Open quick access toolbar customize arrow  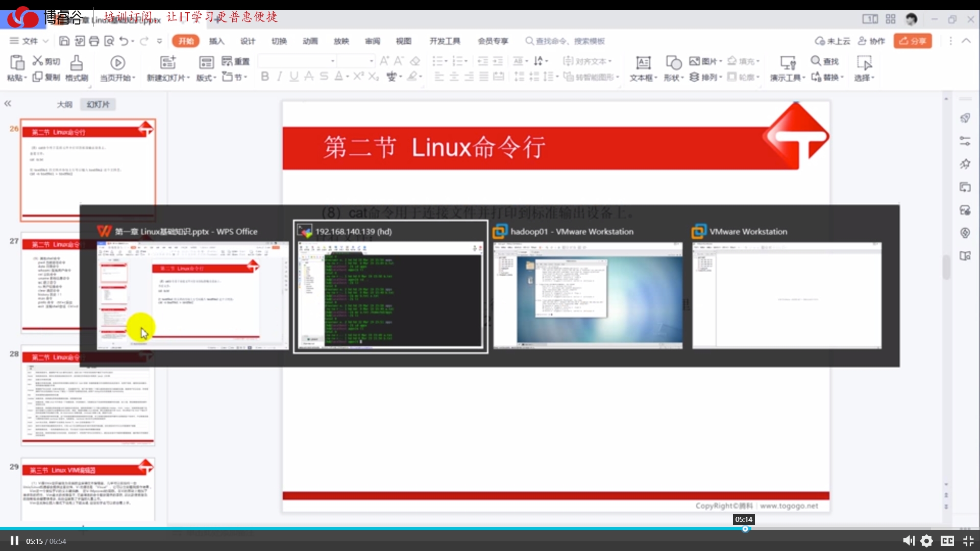(x=159, y=41)
